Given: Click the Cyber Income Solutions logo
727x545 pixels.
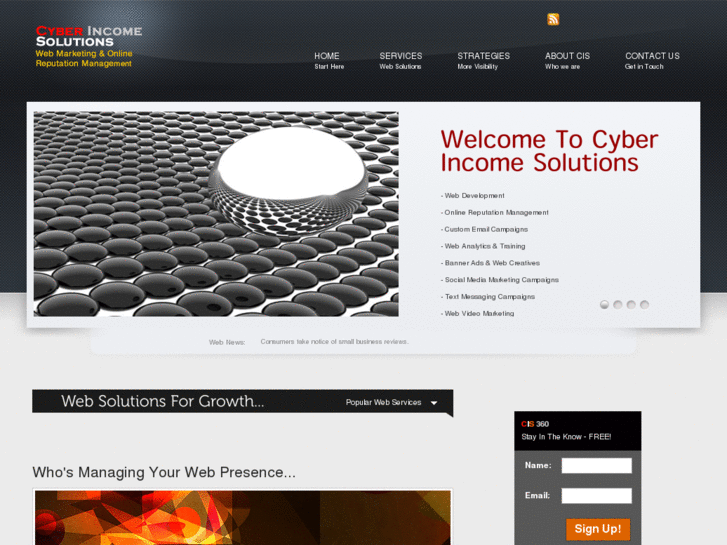Looking at the screenshot, I should (x=89, y=36).
